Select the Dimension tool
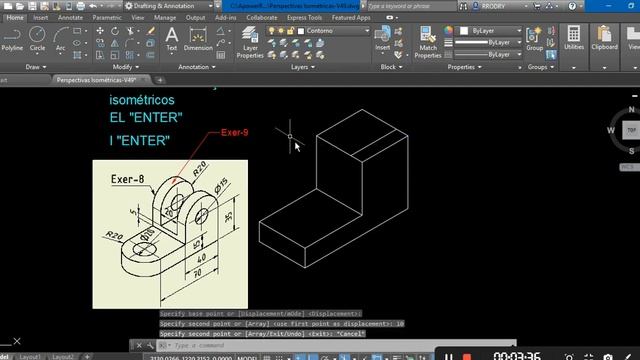Image resolution: width=640 pixels, height=360 pixels. (198, 39)
